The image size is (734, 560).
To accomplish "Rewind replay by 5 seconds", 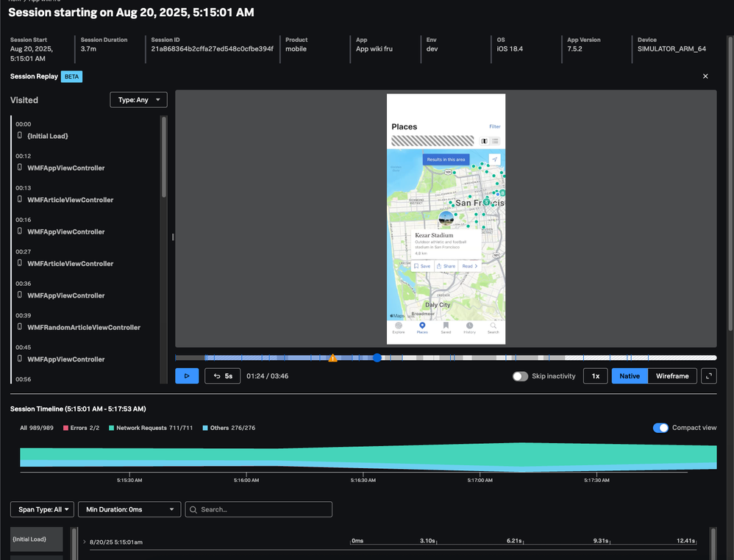I will coord(223,376).
